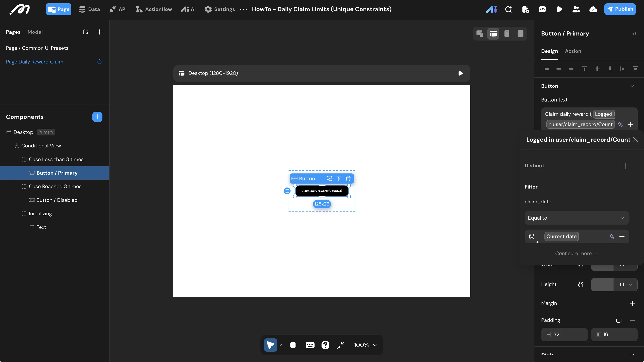Edit the horizontal padding 32 field
The image size is (644, 362).
tap(564, 334)
